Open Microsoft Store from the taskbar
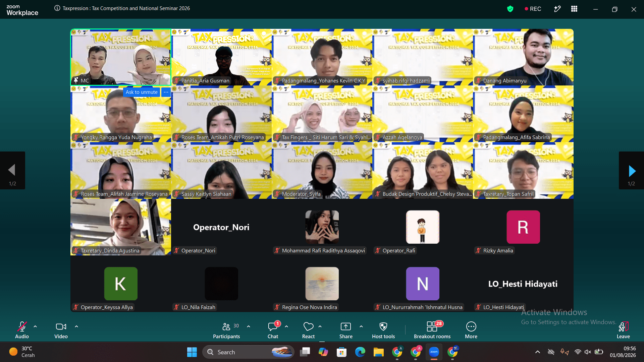 tap(341, 352)
